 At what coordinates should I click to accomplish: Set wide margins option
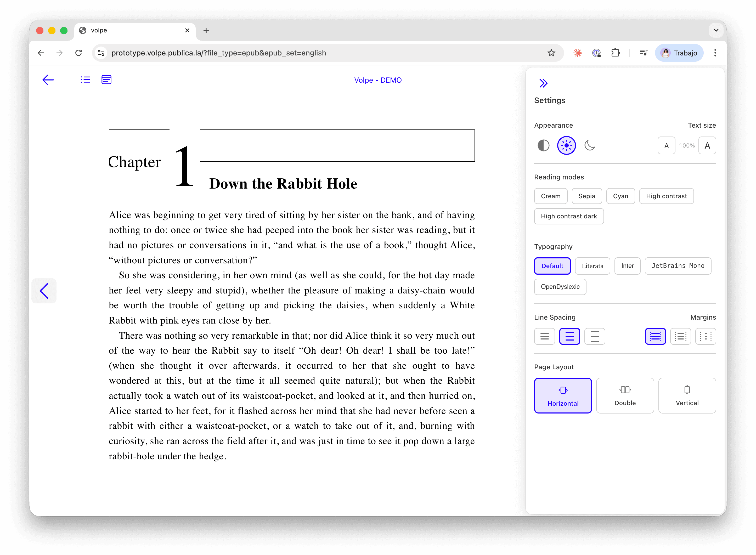(706, 336)
